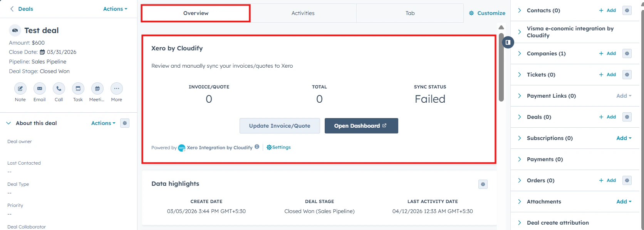
Task: Add a new deal association
Action: tap(607, 117)
